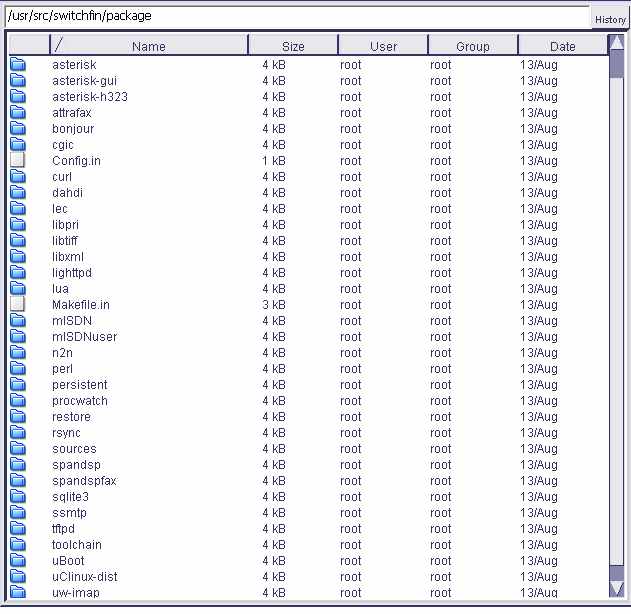631x614 pixels.
Task: Click the mISDNuser folder icon
Action: 18,336
